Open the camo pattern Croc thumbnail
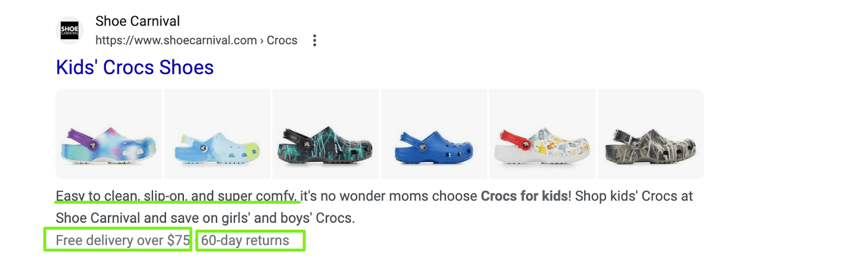 tap(650, 134)
